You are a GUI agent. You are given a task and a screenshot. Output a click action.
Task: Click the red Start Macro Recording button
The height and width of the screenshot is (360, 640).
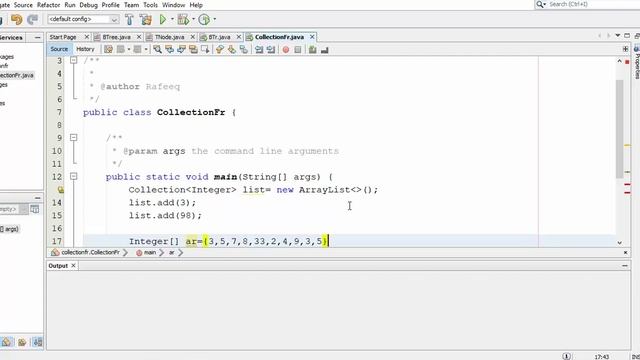coord(286,49)
